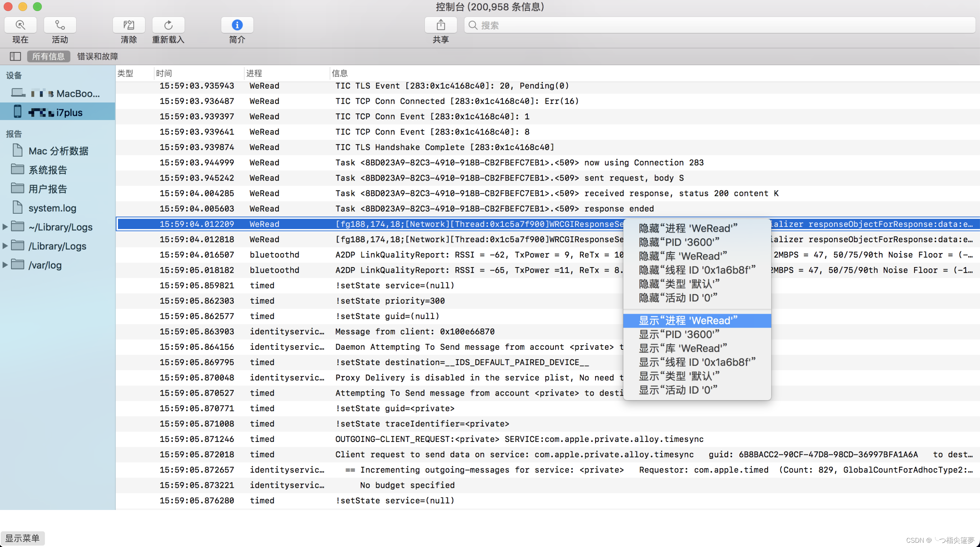The height and width of the screenshot is (547, 980).
Task: Select row '!setState traceIdentifier=<private>'
Action: pos(547,423)
